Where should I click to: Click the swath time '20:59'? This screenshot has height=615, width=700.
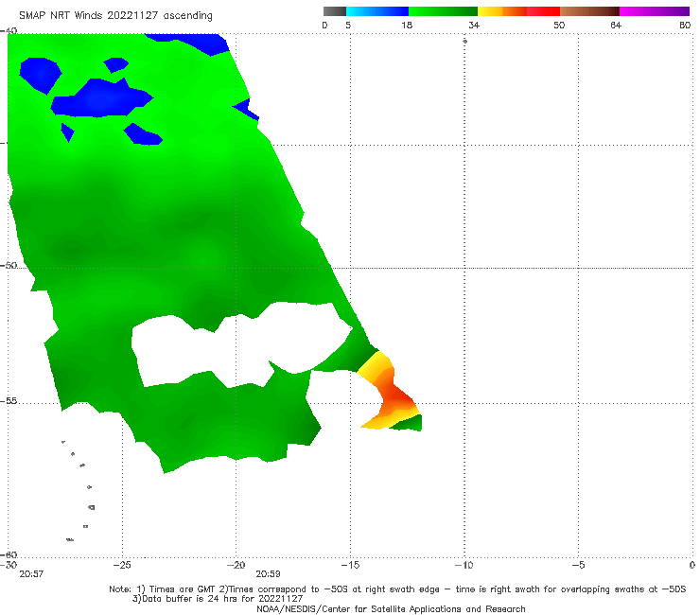[x=268, y=574]
